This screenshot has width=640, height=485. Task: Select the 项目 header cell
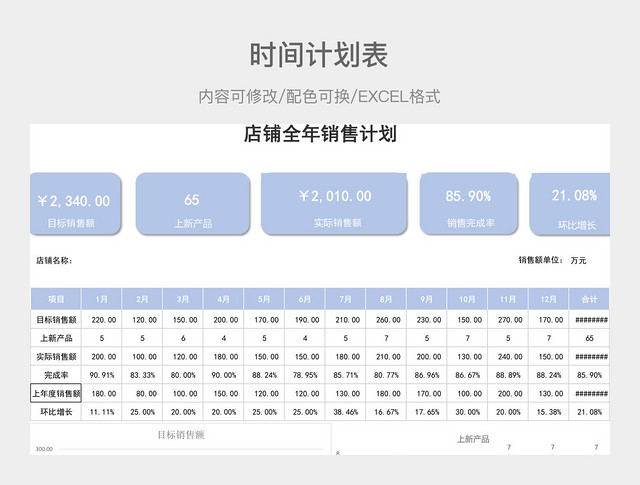(x=56, y=299)
